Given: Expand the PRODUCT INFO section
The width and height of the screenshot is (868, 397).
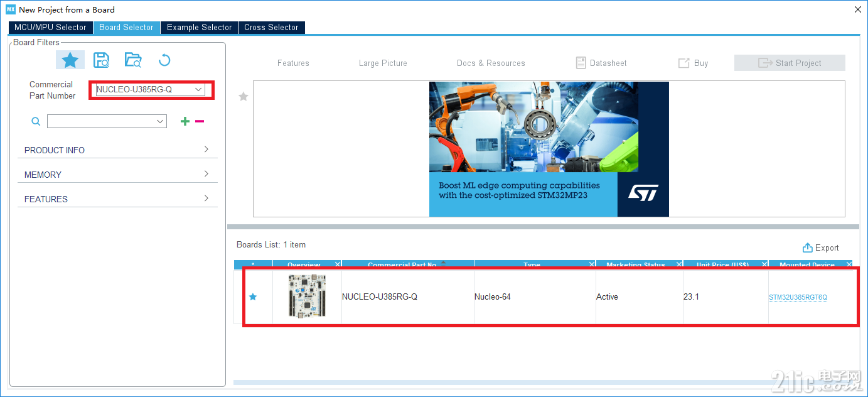Looking at the screenshot, I should tap(117, 150).
